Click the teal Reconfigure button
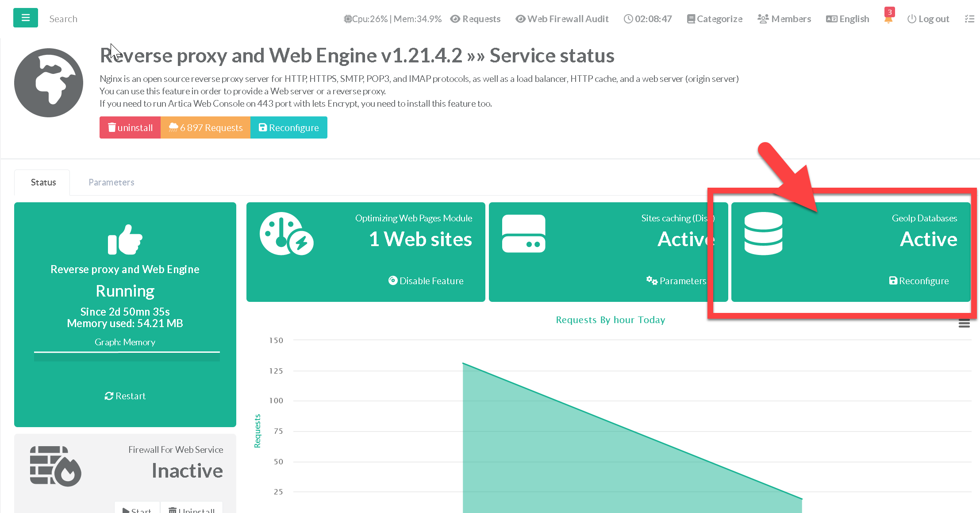Screen dimensions: 980x513 288,128
